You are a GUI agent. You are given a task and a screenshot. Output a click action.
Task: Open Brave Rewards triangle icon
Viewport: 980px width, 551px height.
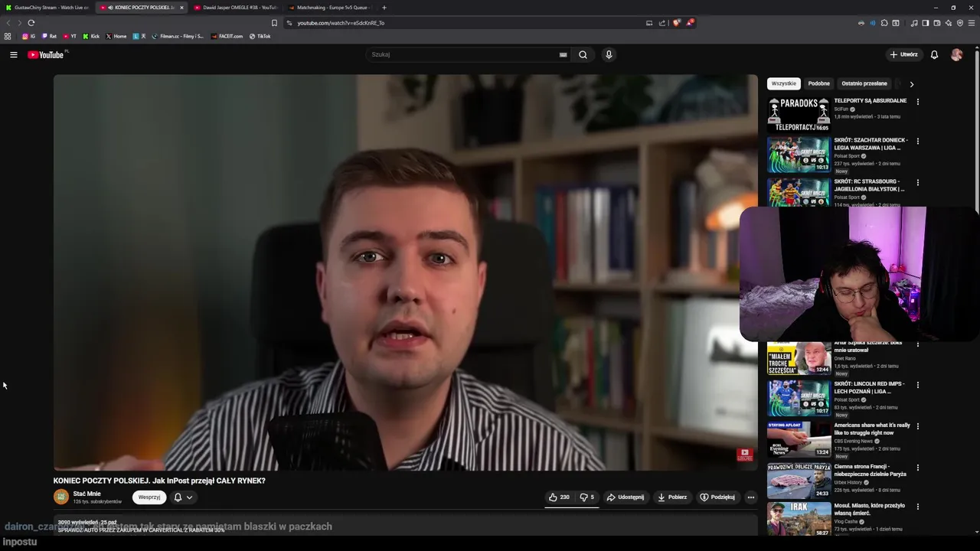point(690,23)
